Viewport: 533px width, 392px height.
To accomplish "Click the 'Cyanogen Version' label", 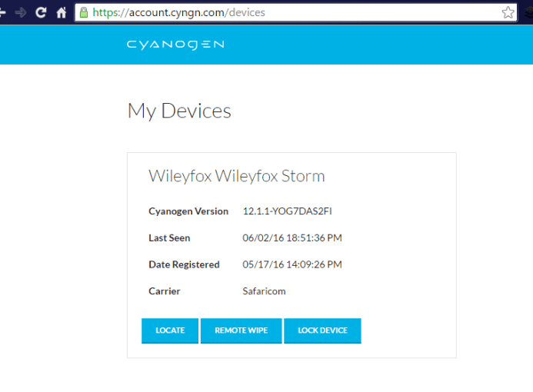I will click(x=188, y=211).
